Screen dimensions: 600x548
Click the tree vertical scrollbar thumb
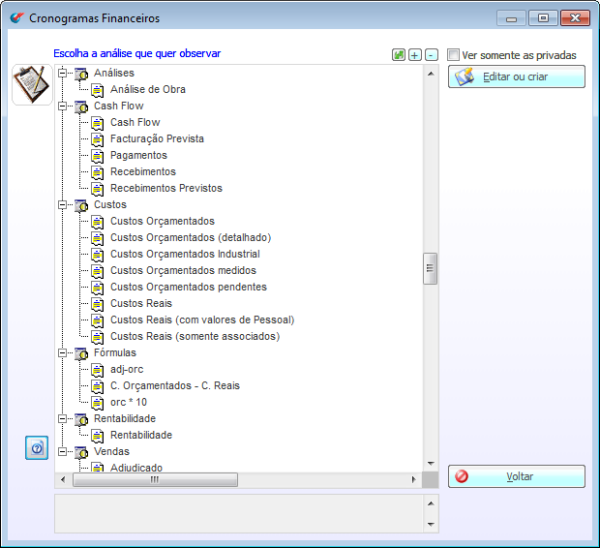coord(430,269)
